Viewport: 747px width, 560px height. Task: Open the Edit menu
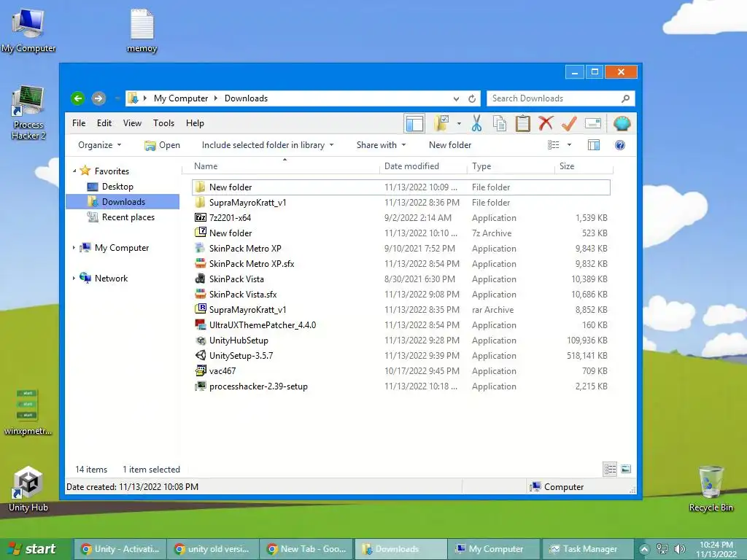tap(104, 123)
